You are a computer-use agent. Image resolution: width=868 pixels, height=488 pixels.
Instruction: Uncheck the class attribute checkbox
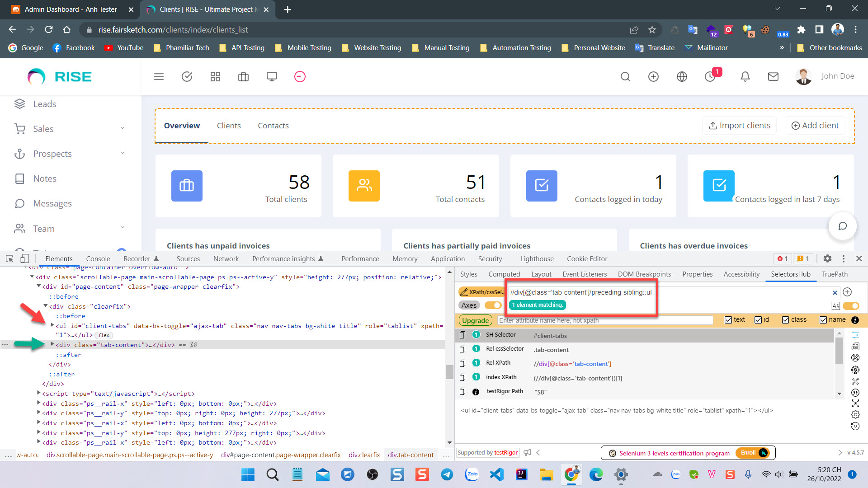pyautogui.click(x=786, y=320)
